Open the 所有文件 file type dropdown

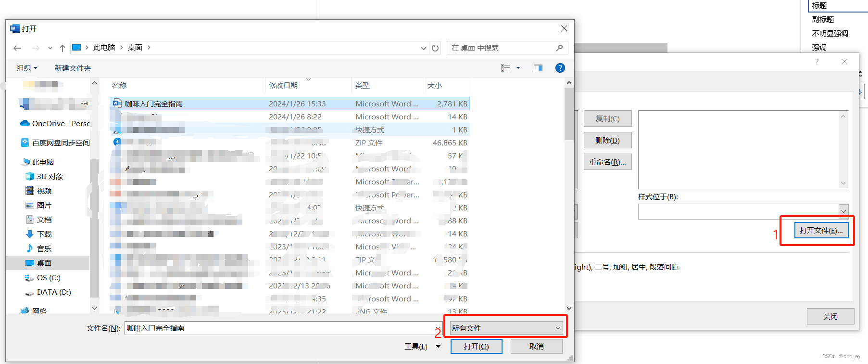(x=506, y=328)
